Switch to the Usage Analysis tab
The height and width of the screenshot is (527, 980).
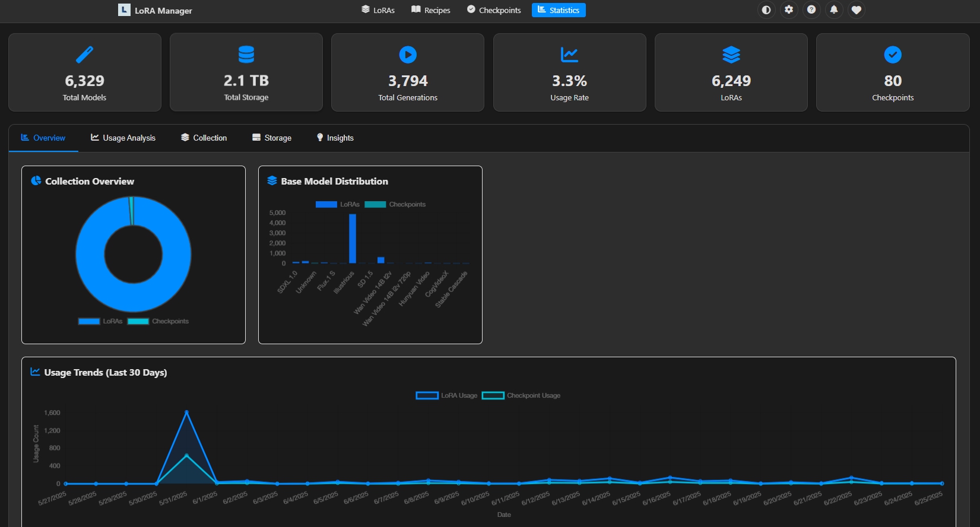click(123, 138)
